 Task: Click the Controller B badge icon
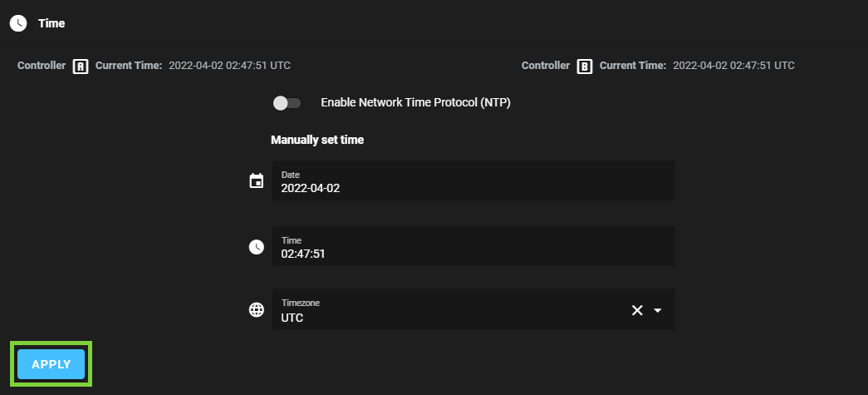[585, 66]
